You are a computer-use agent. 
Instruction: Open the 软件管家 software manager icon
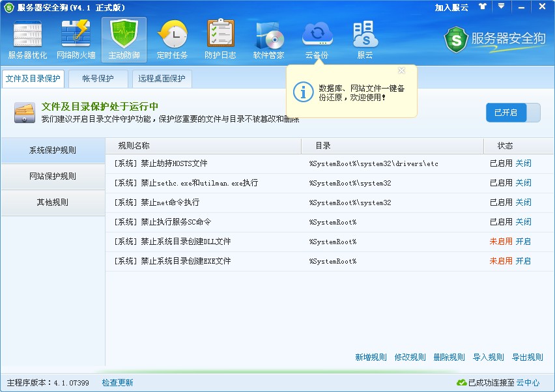click(x=268, y=40)
